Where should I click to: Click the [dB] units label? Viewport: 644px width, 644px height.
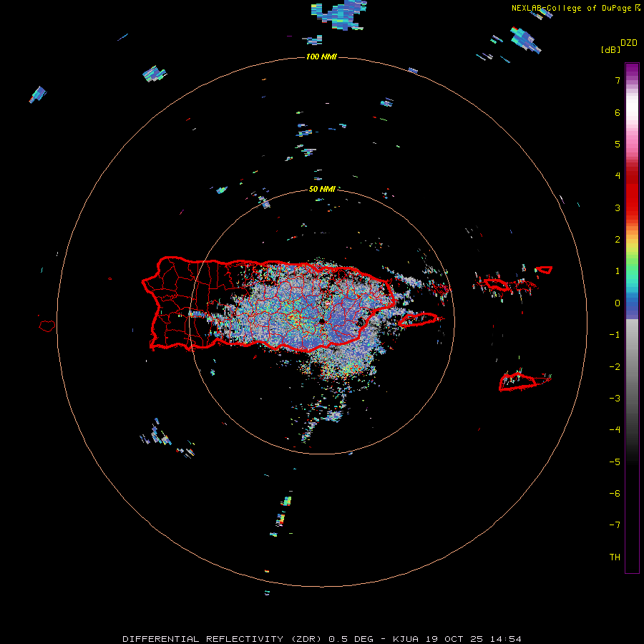pos(610,49)
